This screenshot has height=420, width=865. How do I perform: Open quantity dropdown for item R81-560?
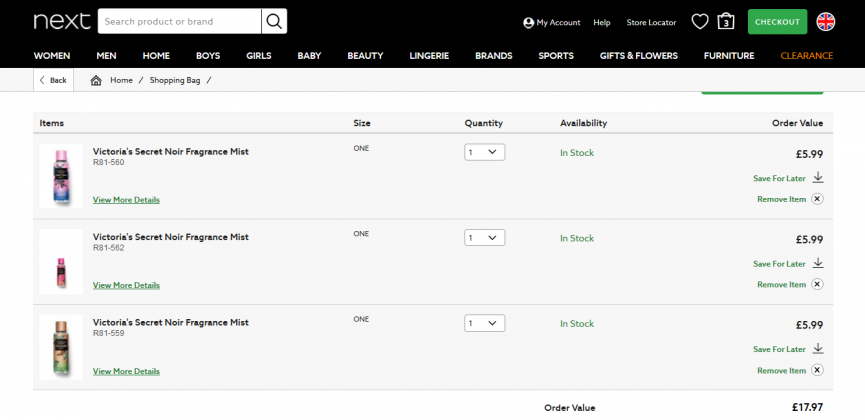click(x=484, y=152)
